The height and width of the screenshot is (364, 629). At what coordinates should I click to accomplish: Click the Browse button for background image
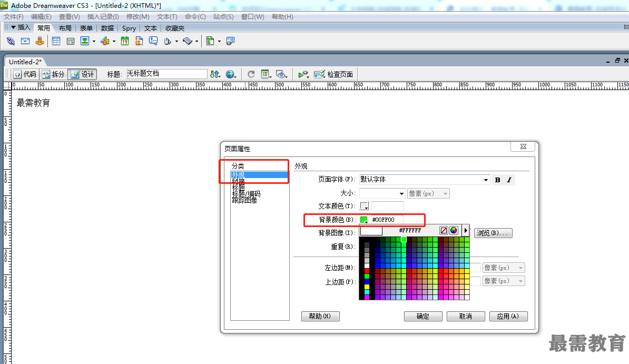click(493, 233)
